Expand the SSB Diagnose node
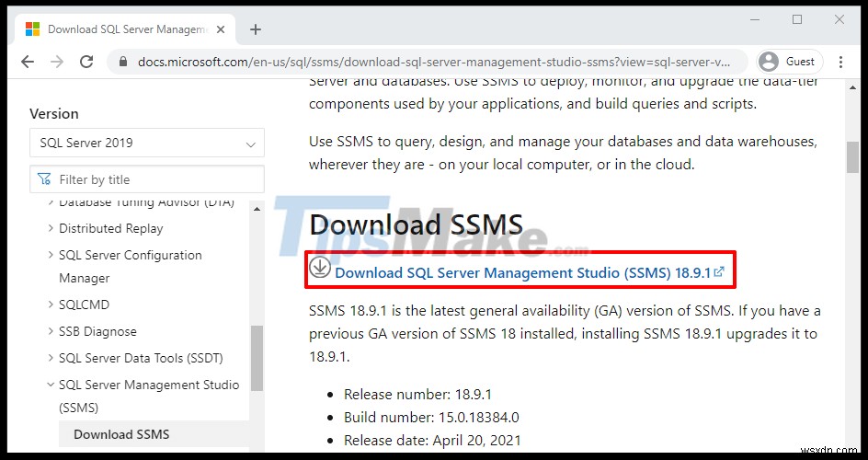Image resolution: width=868 pixels, height=460 pixels. click(51, 331)
